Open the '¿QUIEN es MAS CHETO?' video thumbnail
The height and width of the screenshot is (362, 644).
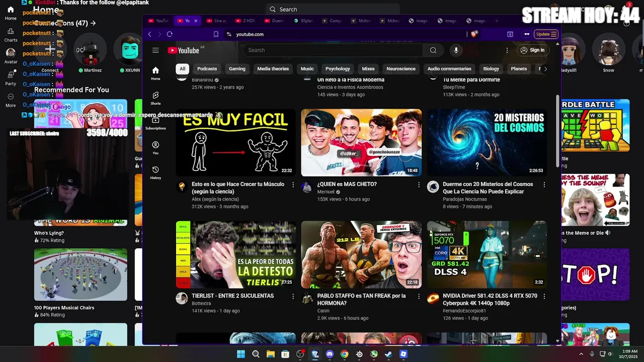361,143
